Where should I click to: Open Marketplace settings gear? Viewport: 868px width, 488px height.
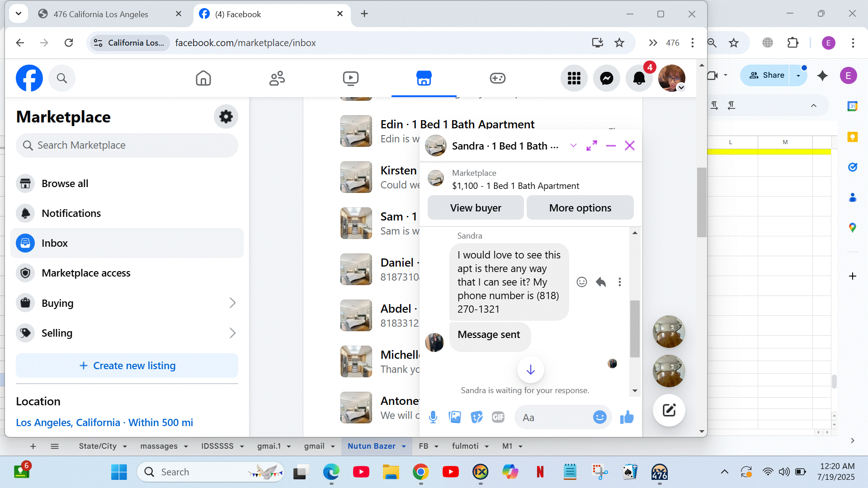[x=226, y=117]
